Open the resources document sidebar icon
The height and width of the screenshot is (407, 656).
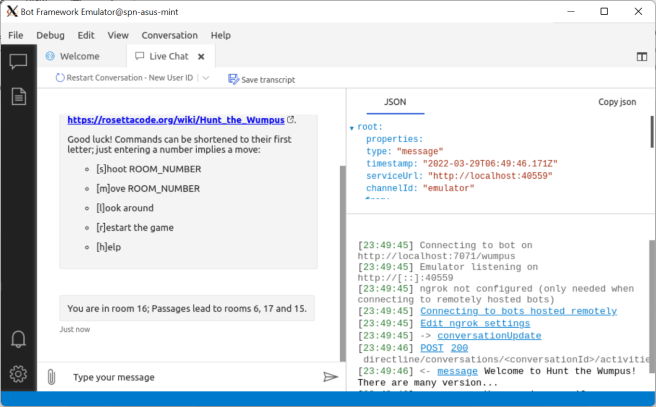18,97
